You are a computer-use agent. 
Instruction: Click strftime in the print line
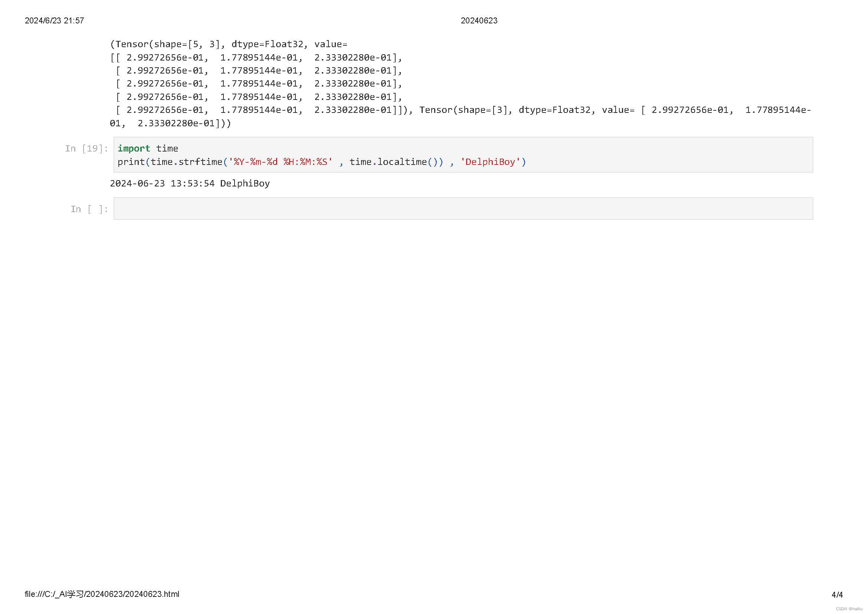click(200, 162)
